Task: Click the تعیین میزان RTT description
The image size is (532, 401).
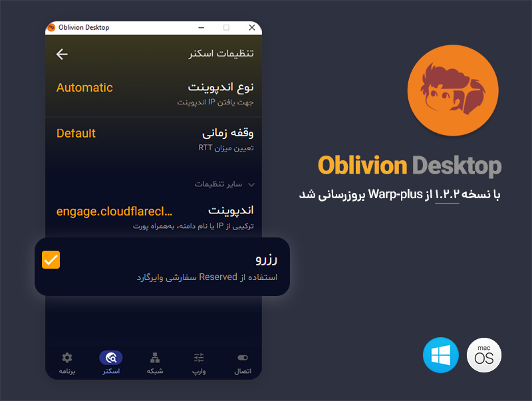Action: point(226,148)
